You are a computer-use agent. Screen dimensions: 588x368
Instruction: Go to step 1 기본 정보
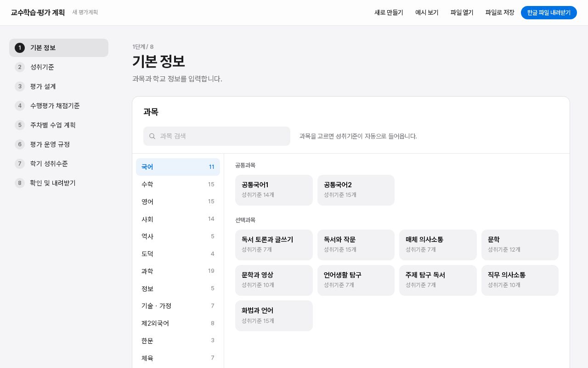pos(59,48)
